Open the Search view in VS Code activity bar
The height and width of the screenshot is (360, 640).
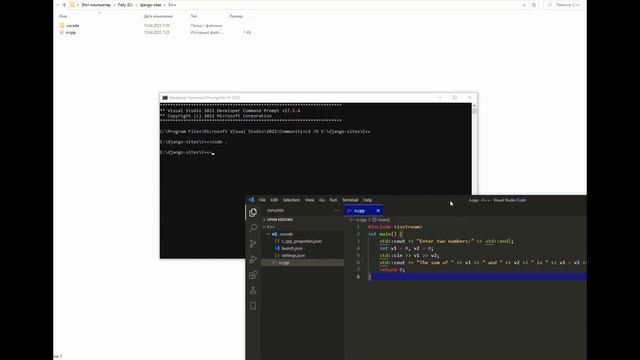(253, 228)
